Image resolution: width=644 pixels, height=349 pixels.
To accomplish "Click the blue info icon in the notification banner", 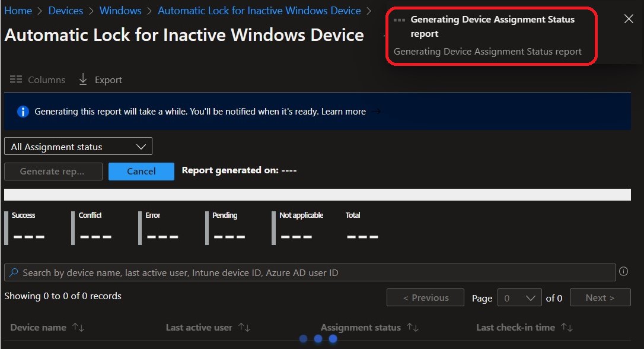I will [x=23, y=111].
